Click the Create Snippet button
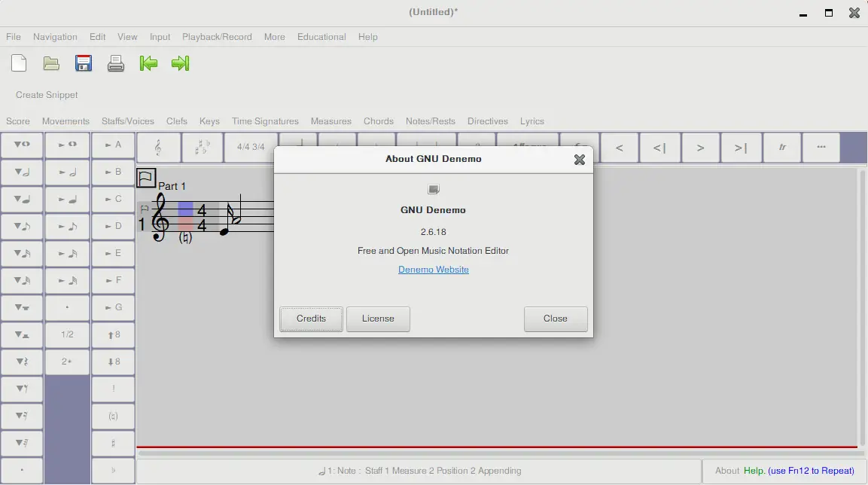The height and width of the screenshot is (485, 868). [x=47, y=95]
